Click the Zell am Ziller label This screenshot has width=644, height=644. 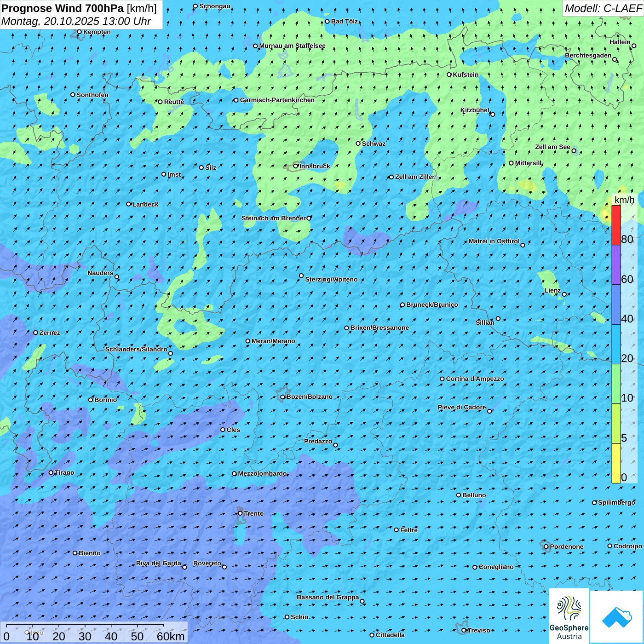click(414, 177)
